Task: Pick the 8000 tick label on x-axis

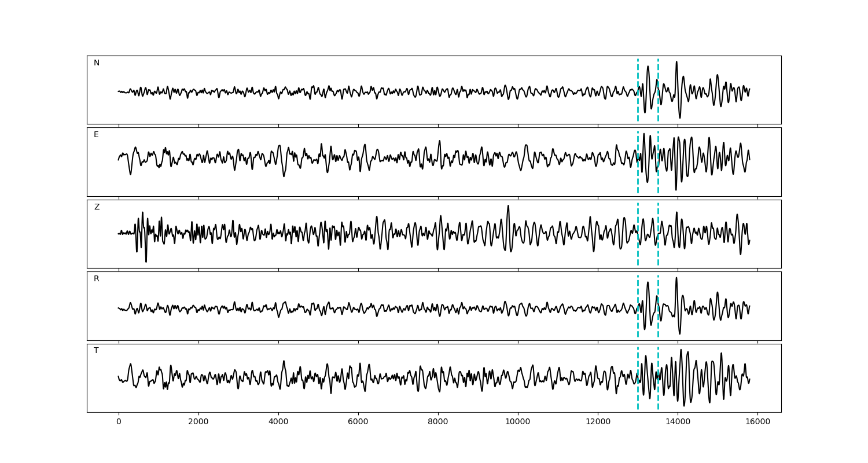Action: pyautogui.click(x=438, y=422)
